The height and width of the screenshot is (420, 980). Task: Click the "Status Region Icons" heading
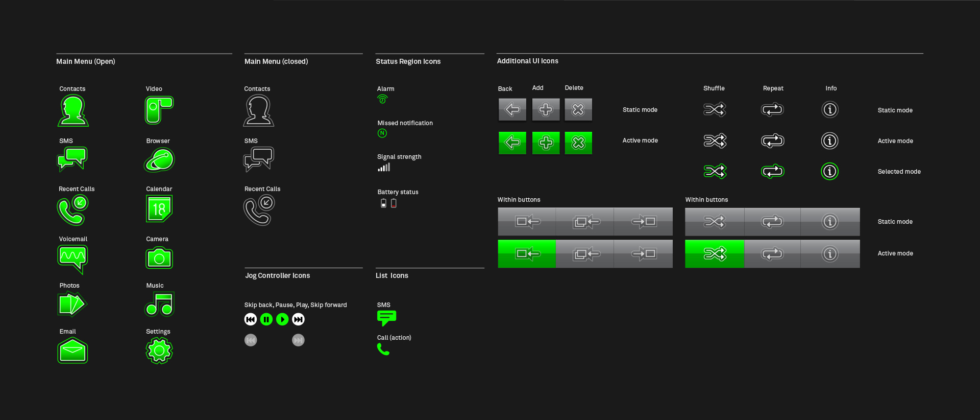tap(408, 61)
